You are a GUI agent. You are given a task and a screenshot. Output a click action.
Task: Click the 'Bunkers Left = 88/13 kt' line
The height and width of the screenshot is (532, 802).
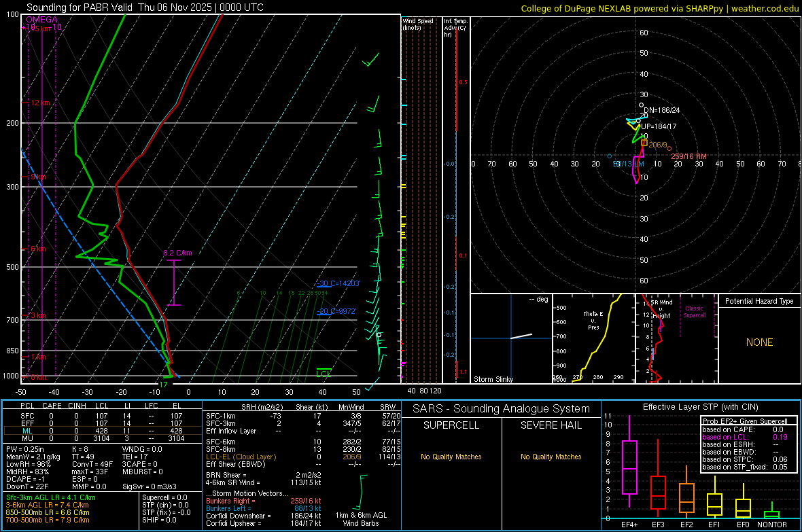(x=264, y=508)
